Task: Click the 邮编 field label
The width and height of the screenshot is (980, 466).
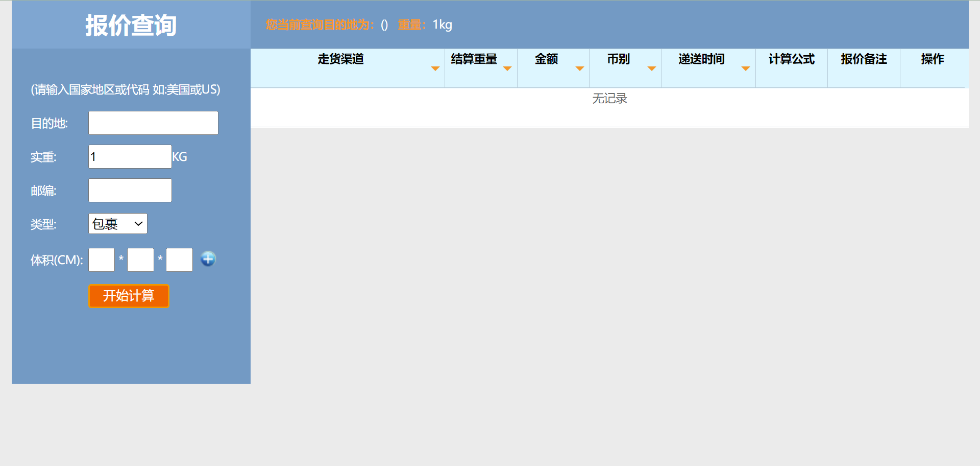Action: 43,191
